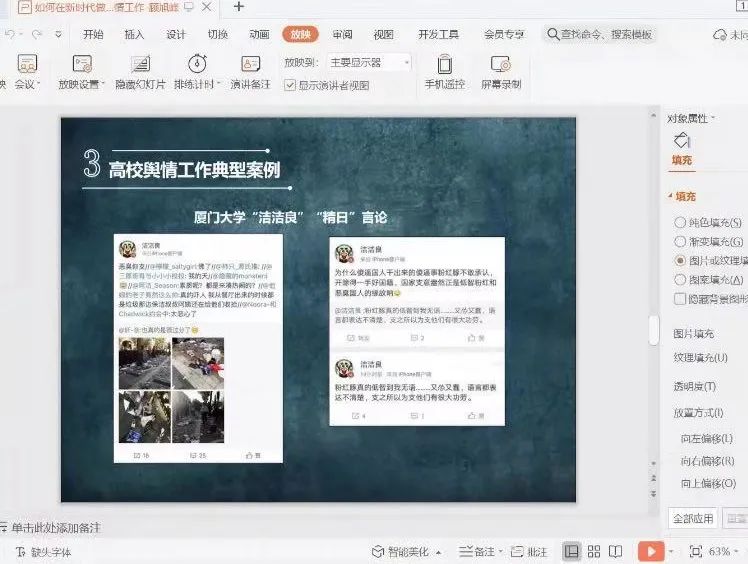Click 批注 comments button
Screen dimensions: 748x564
click(529, 552)
